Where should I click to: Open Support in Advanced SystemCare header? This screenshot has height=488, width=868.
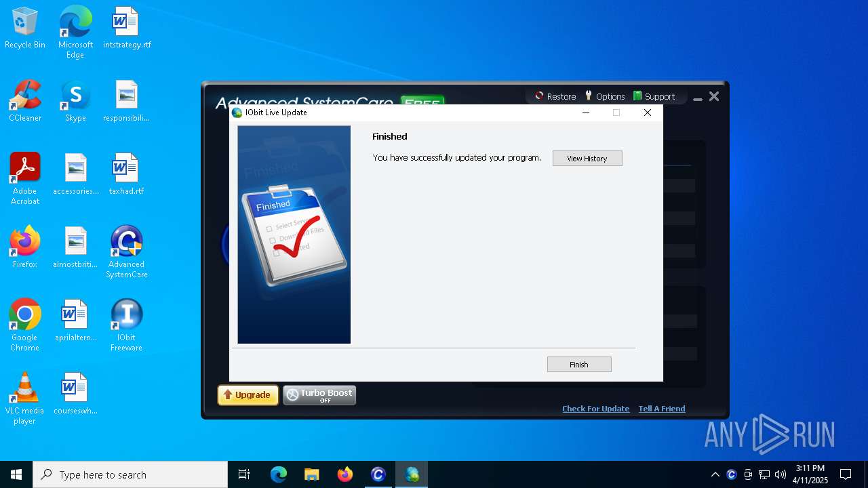coord(654,96)
